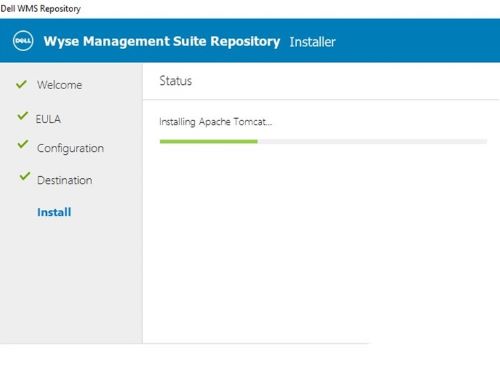Screen dimensions: 500x374
Task: Click the green checkmark beside Configuration
Action: pyautogui.click(x=23, y=144)
